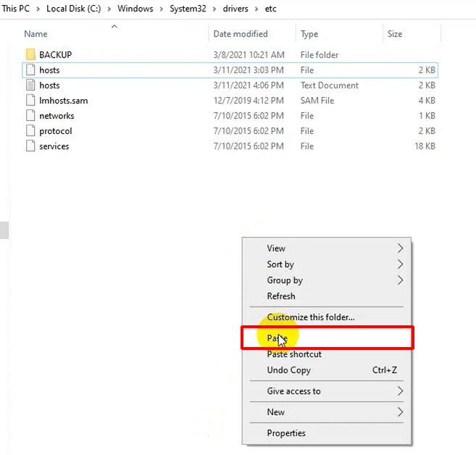This screenshot has height=455, width=476.
Task: Go to drivers in address breadcrumb
Action: point(235,9)
